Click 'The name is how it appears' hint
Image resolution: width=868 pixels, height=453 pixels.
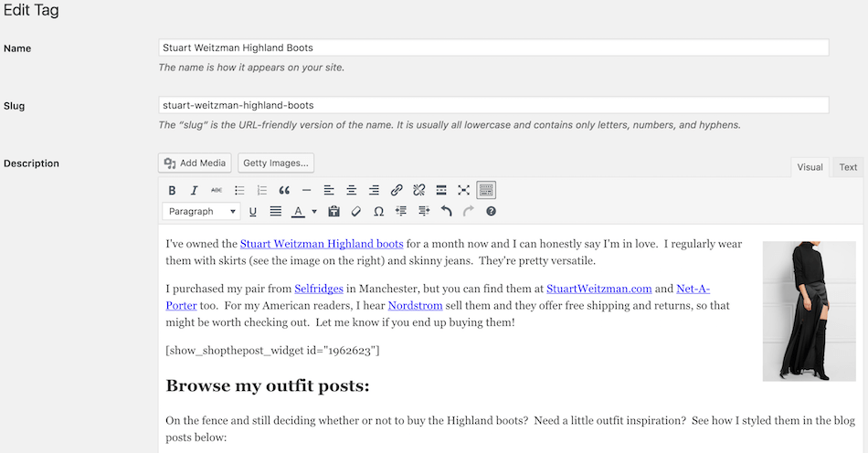[251, 68]
